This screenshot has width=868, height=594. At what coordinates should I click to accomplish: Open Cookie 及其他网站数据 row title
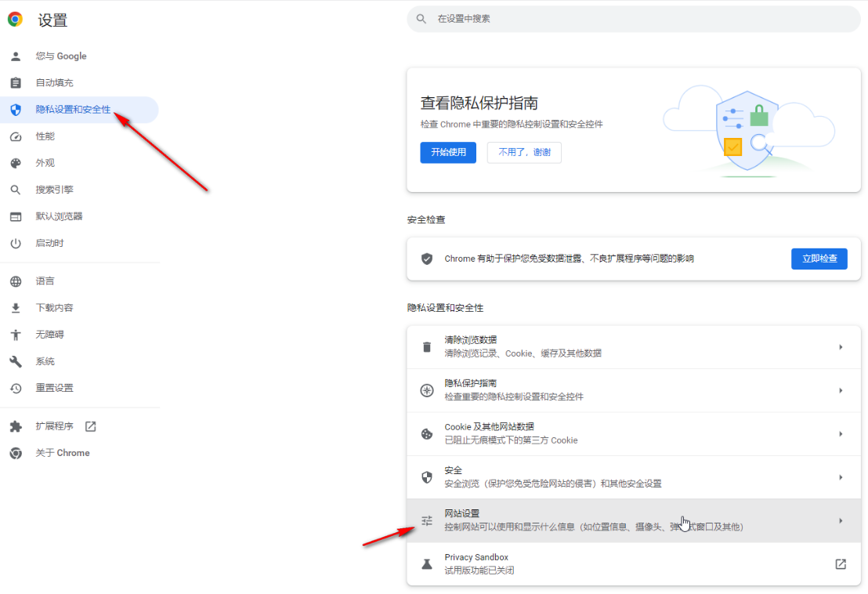point(490,427)
